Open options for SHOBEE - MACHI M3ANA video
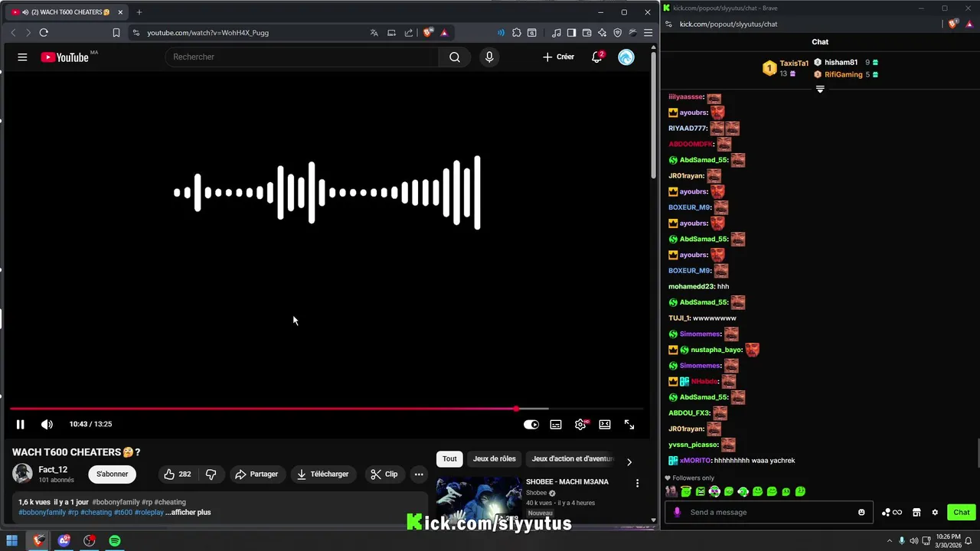Viewport: 980px width, 551px height. click(x=637, y=484)
